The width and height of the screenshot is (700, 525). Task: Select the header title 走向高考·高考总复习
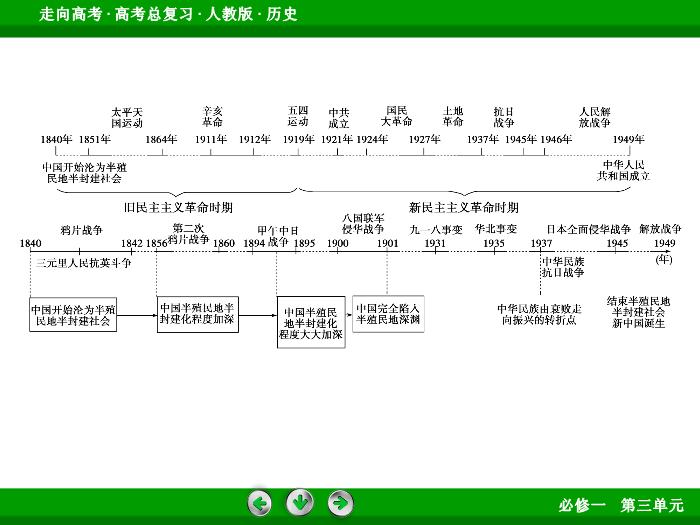click(116, 14)
